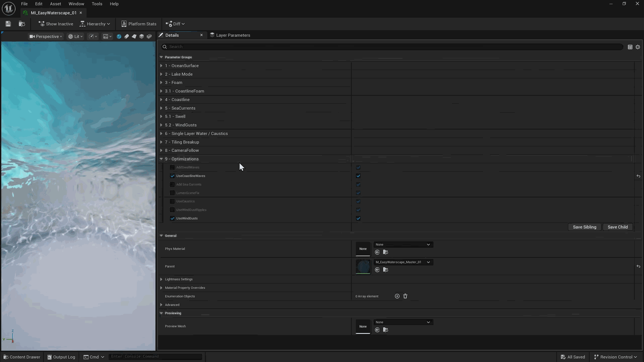Open details panel settings gear
Screen dimensions: 644x362
pyautogui.click(x=638, y=47)
